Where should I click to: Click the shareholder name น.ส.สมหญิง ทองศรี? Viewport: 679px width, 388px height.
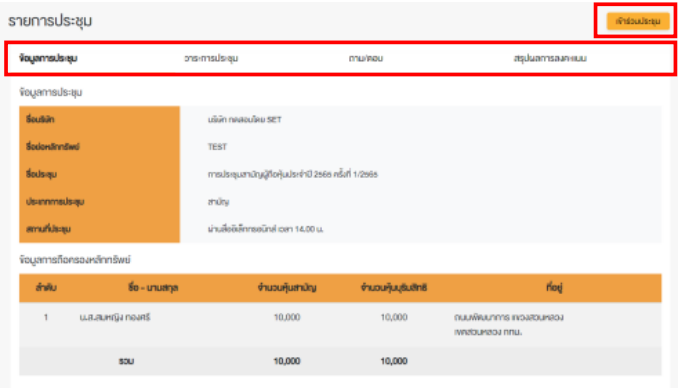pos(114,317)
